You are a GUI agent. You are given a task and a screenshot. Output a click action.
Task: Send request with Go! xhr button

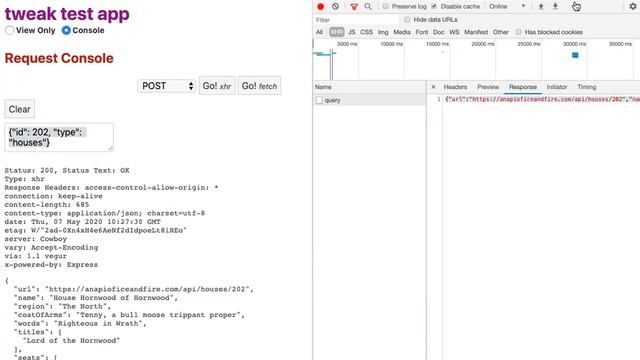(x=217, y=86)
